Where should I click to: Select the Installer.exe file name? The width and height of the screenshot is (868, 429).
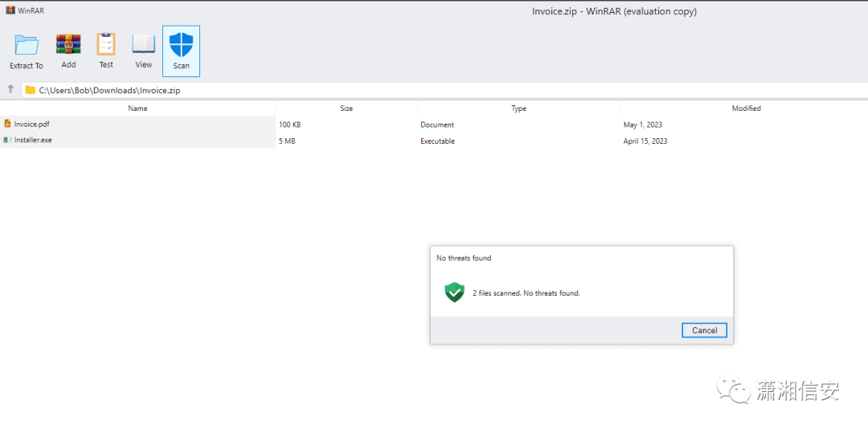click(x=33, y=141)
